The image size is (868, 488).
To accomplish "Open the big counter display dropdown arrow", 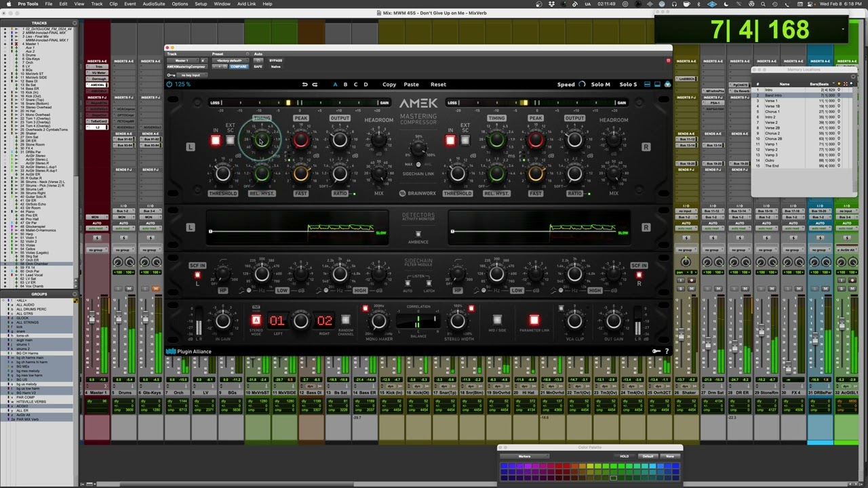I will [x=843, y=29].
